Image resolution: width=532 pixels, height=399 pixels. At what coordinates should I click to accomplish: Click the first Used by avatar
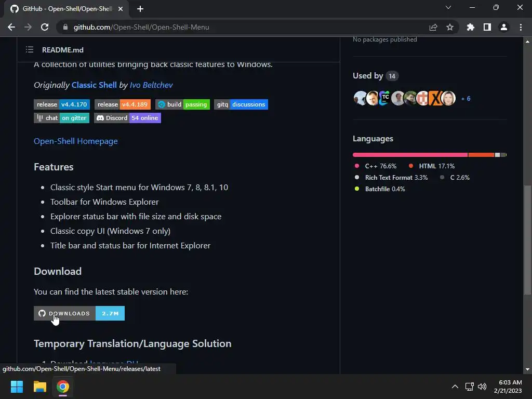pyautogui.click(x=361, y=98)
